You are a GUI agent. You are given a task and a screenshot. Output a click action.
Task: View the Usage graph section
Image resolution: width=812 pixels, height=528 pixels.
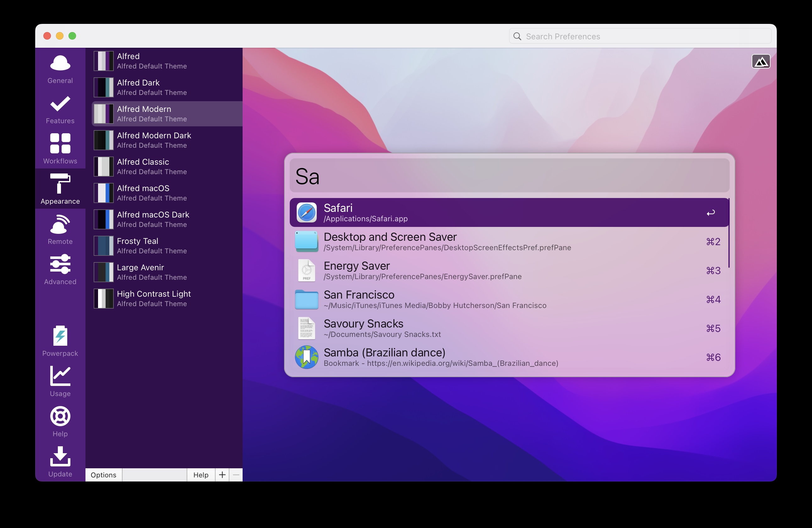pyautogui.click(x=60, y=381)
